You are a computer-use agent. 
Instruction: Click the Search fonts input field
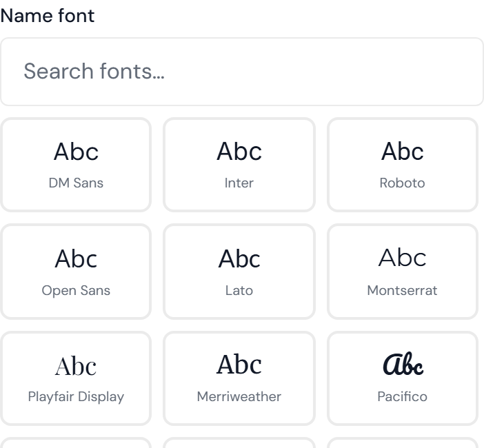pos(242,72)
